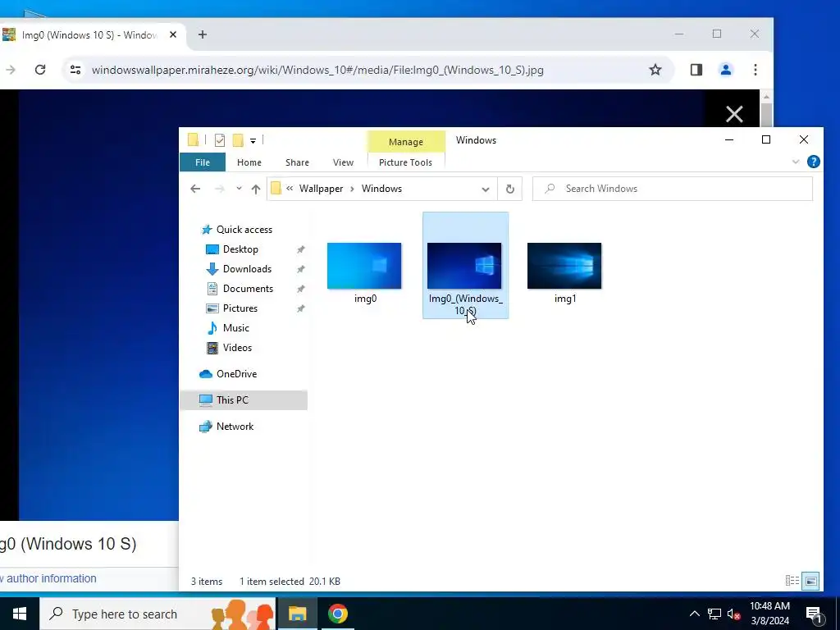Click Wallpaper in the breadcrumb path

pyautogui.click(x=321, y=189)
